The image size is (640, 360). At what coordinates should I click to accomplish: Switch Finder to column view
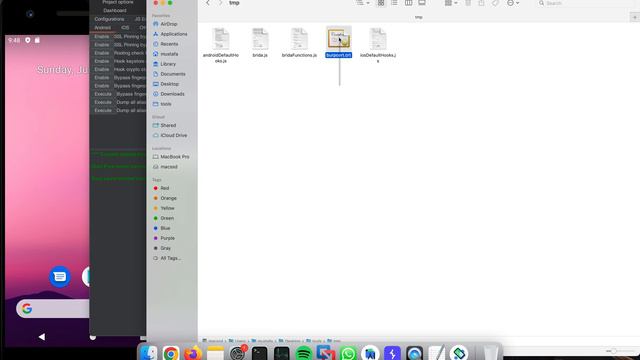click(408, 3)
